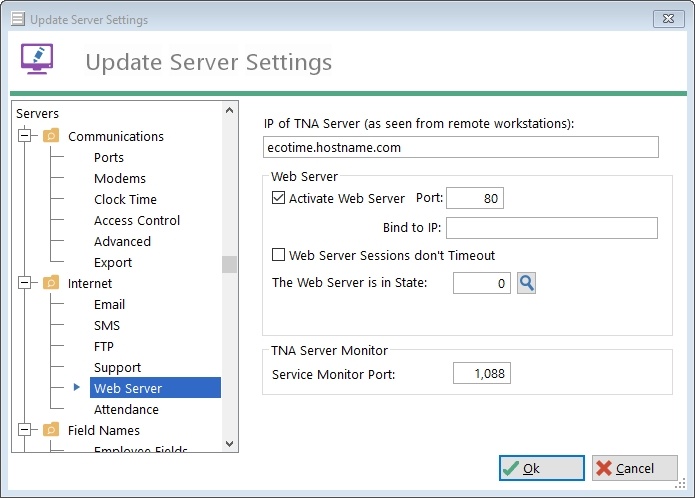Collapse the Internet tree node

pyautogui.click(x=25, y=283)
